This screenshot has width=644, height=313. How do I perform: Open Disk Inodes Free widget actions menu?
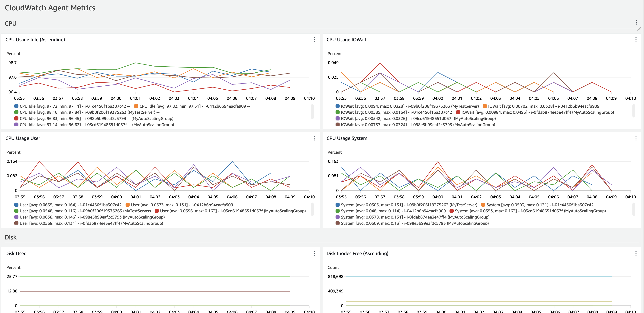(x=636, y=253)
